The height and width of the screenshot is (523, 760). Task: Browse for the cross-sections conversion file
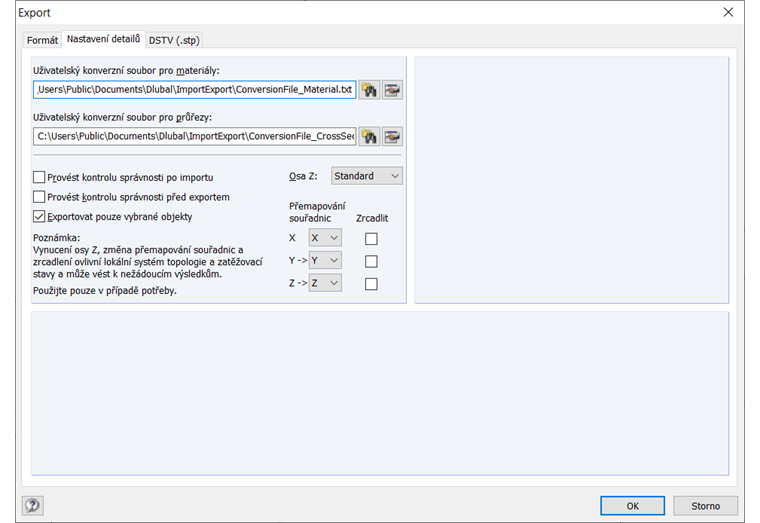click(369, 137)
